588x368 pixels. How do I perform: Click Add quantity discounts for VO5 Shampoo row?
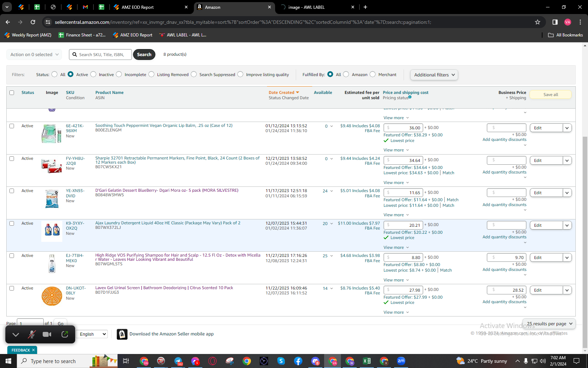click(x=504, y=270)
